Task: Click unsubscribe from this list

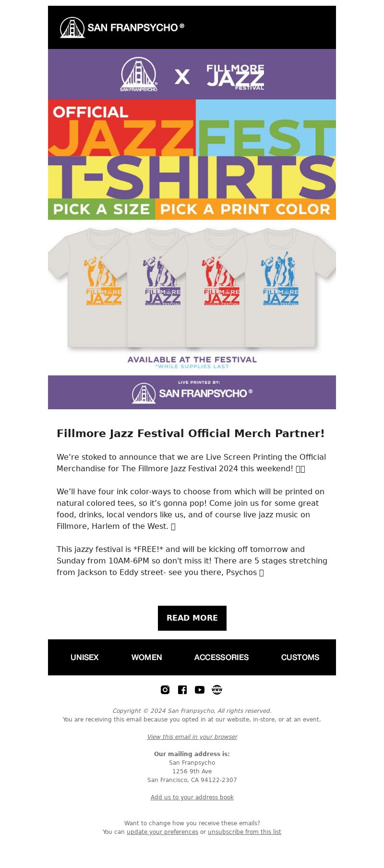Action: [x=244, y=832]
